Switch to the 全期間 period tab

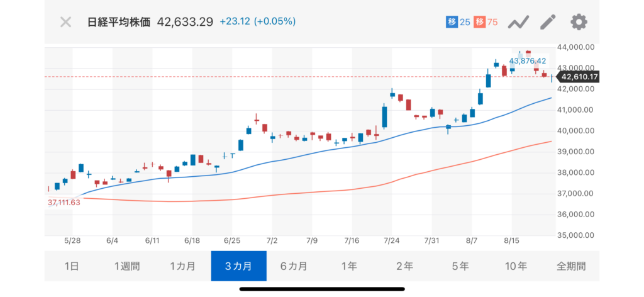[571, 266]
